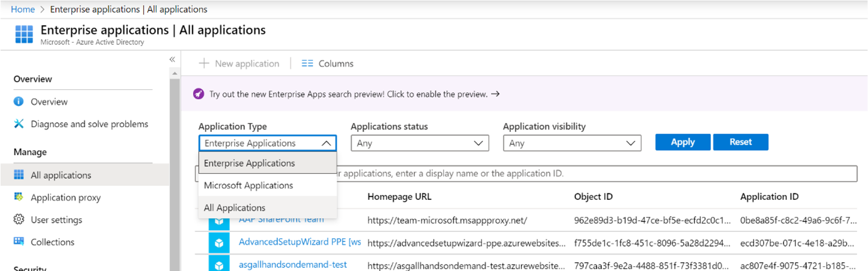Click the Home breadcrumb link
The height and width of the screenshot is (271, 868).
[23, 9]
